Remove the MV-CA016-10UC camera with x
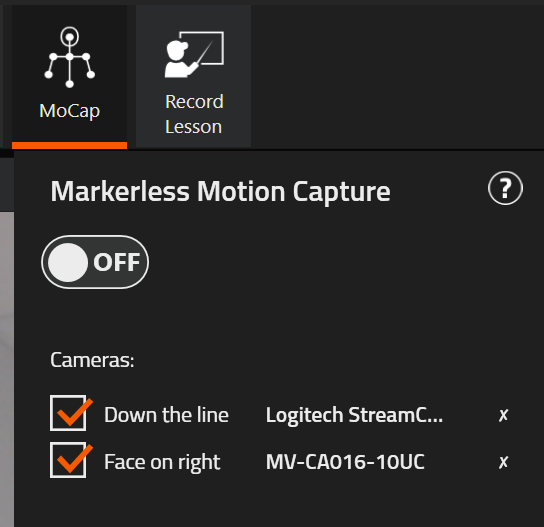 (x=503, y=462)
